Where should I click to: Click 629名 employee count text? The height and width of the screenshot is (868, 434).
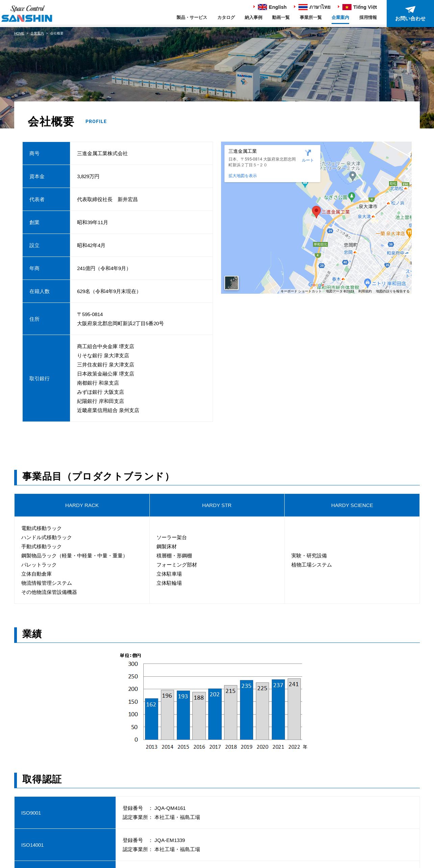pos(109,291)
